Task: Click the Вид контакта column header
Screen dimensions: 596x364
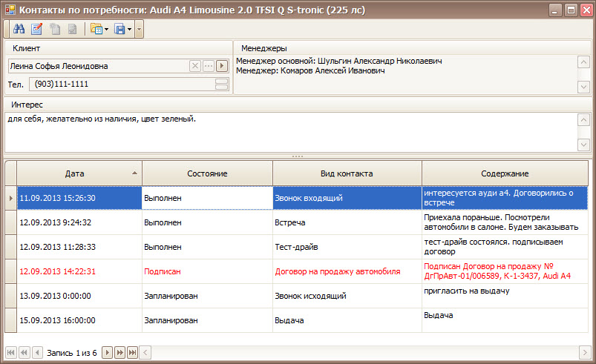Action: [x=347, y=173]
